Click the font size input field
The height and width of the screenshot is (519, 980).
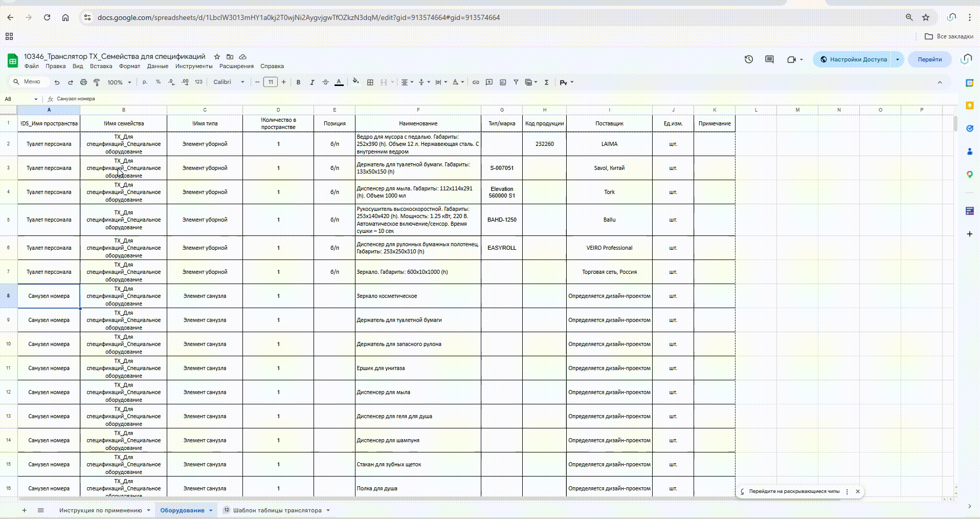[x=271, y=82]
